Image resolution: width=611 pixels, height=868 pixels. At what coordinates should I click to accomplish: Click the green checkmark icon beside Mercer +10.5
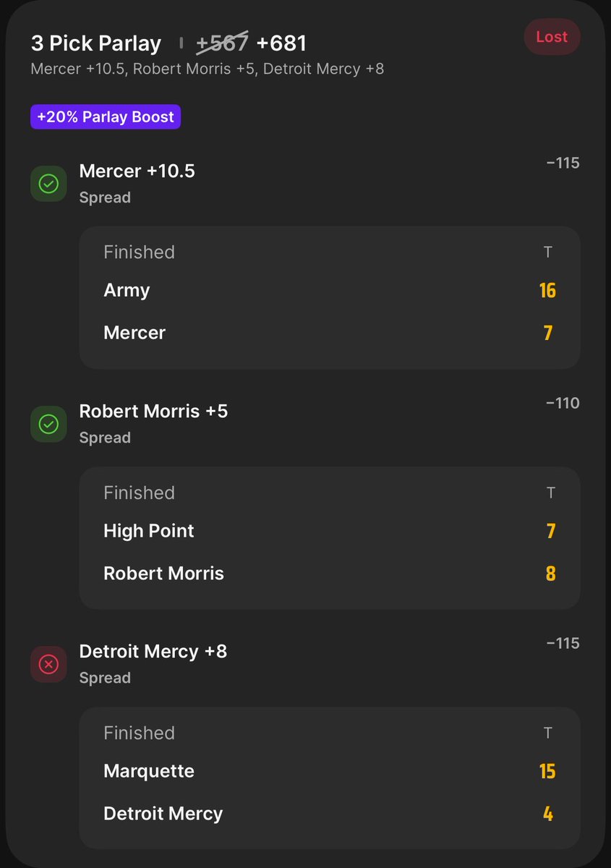(x=48, y=184)
